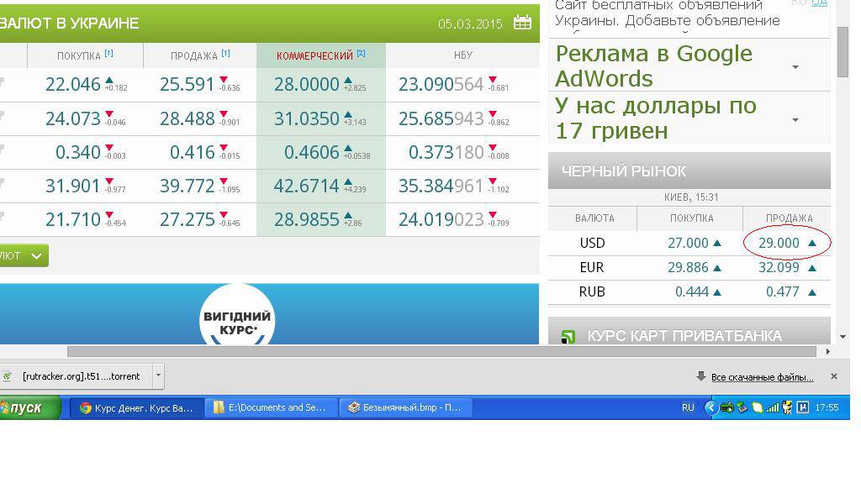Click the downloaded torrent file icon
The image size is (861, 504).
pos(7,376)
